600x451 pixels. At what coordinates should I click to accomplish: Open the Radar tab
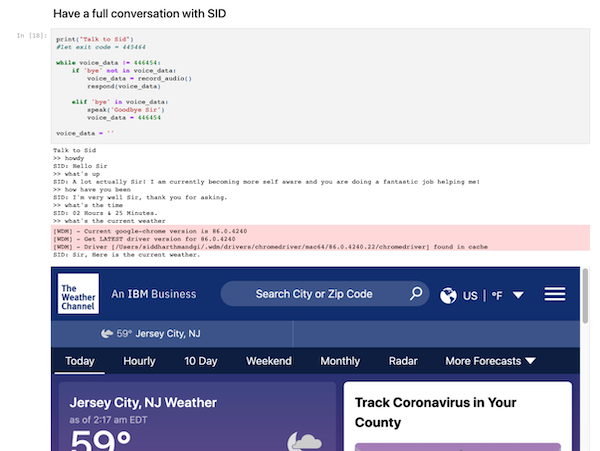[403, 361]
